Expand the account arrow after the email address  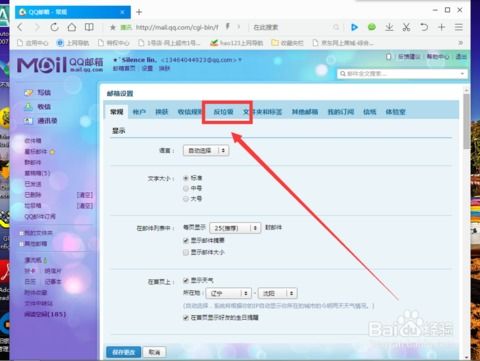click(240, 60)
